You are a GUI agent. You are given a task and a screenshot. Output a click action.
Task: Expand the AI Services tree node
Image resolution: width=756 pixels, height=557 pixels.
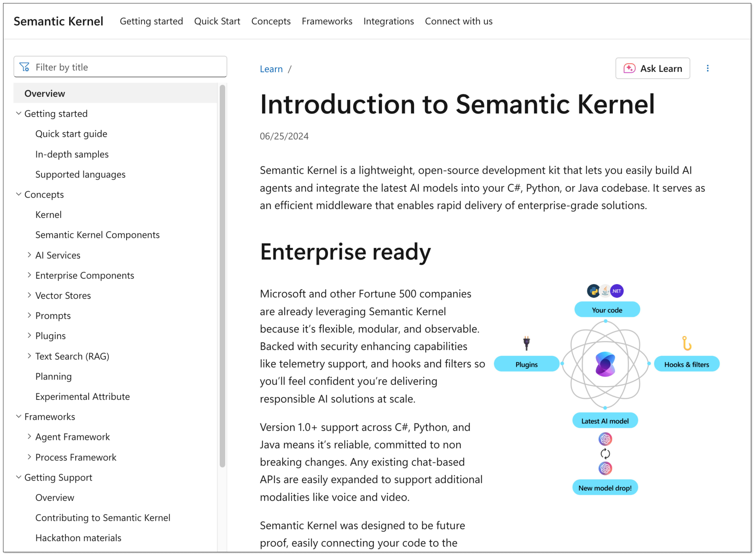(29, 255)
